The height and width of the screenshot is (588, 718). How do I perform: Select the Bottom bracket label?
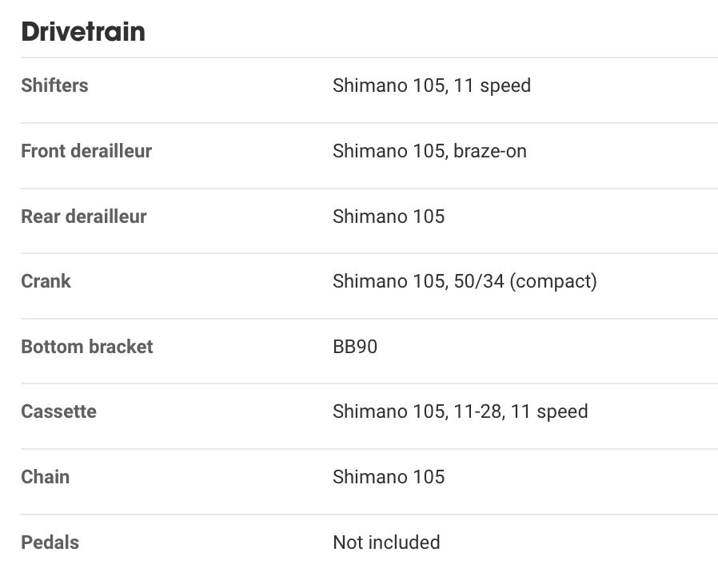coord(87,347)
